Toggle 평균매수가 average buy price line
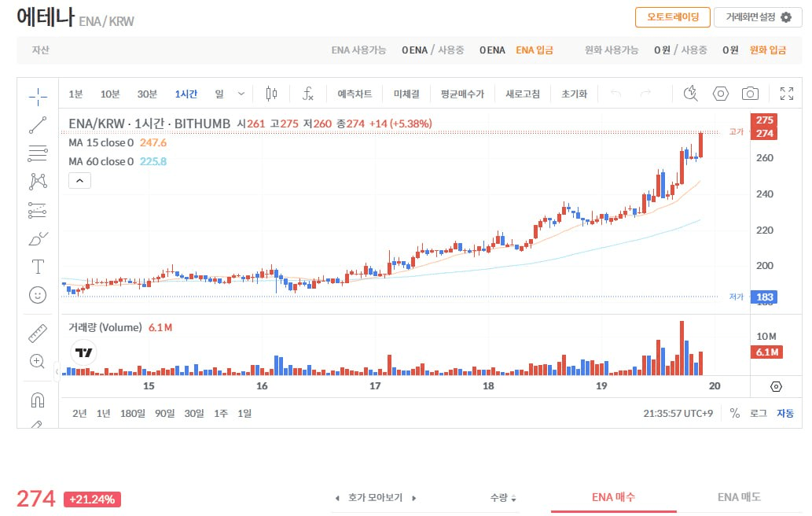812x516 pixels. (x=462, y=94)
